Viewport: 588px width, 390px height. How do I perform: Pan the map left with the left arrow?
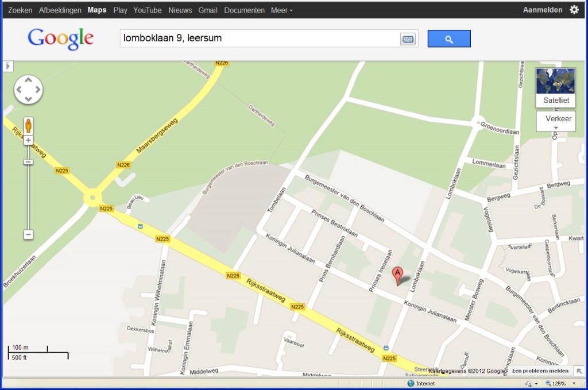coord(19,90)
